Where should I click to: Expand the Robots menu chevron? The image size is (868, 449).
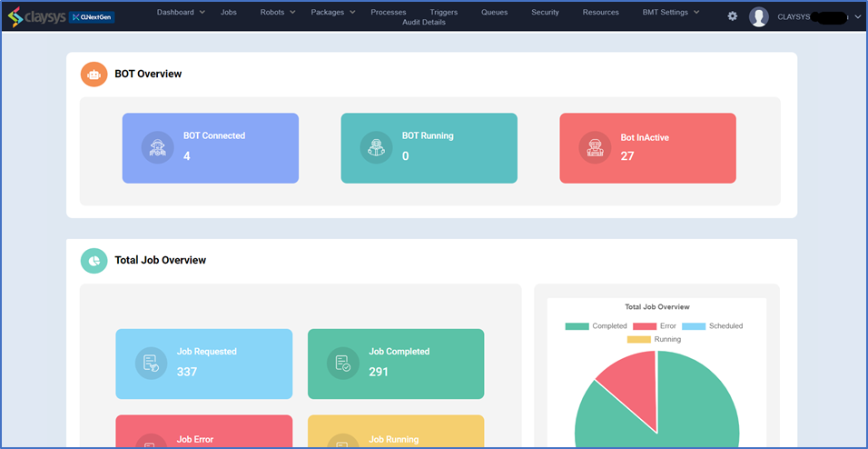pos(292,12)
